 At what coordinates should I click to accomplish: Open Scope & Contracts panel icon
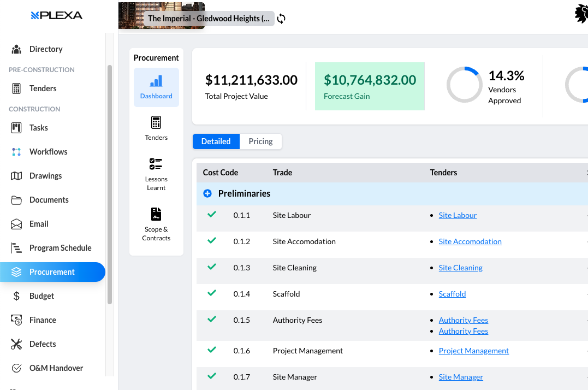click(x=156, y=214)
